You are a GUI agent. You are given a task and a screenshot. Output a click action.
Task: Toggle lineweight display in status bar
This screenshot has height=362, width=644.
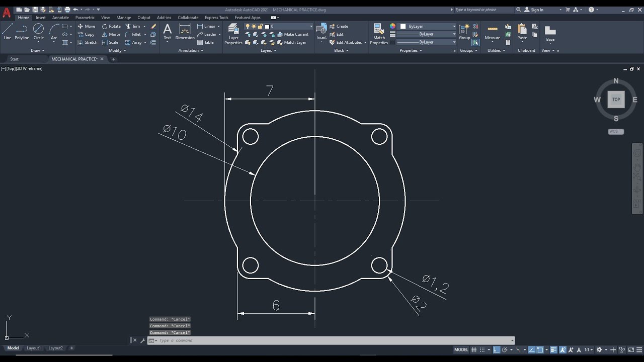553,349
